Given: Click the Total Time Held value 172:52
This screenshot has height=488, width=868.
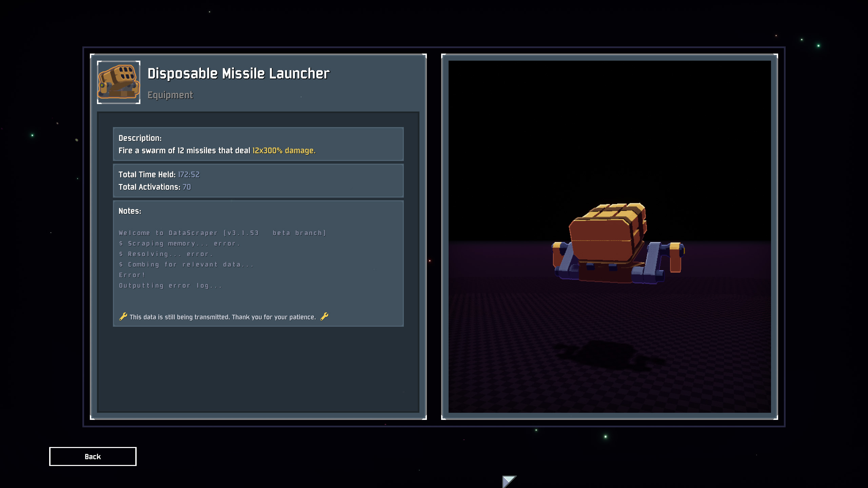Looking at the screenshot, I should pos(189,175).
